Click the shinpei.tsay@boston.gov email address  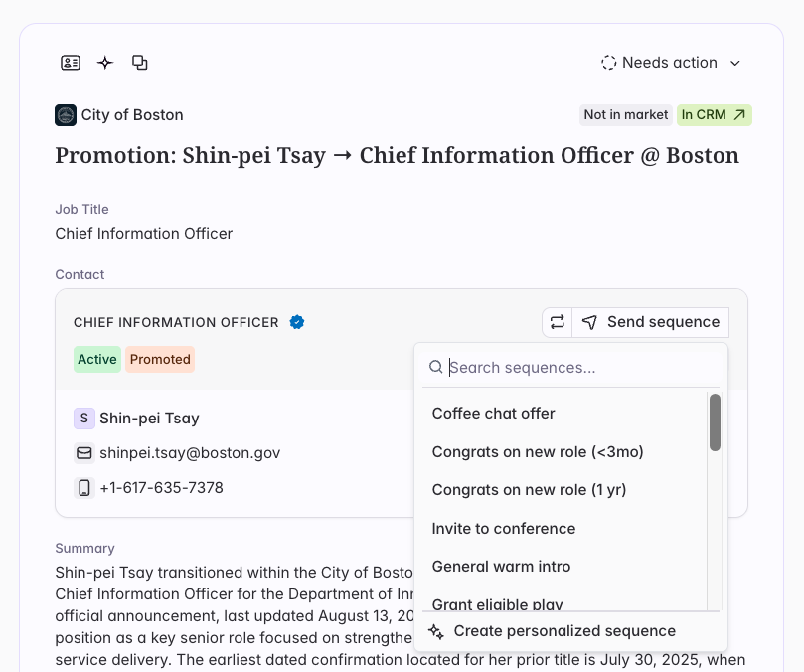coord(190,453)
